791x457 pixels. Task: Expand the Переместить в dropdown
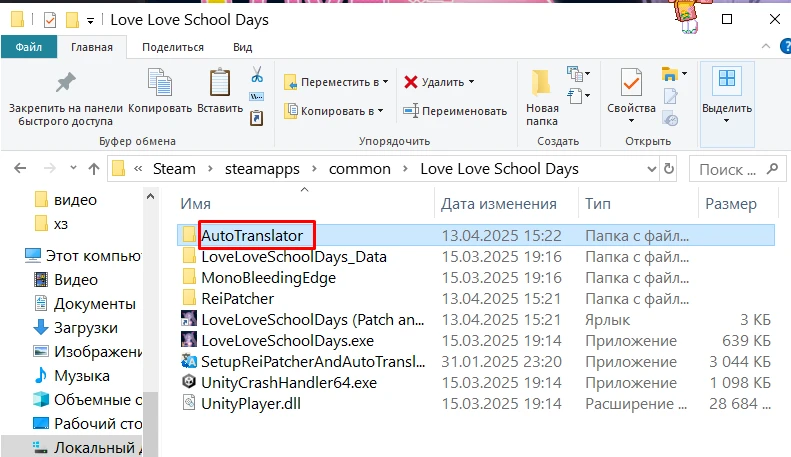coord(386,82)
